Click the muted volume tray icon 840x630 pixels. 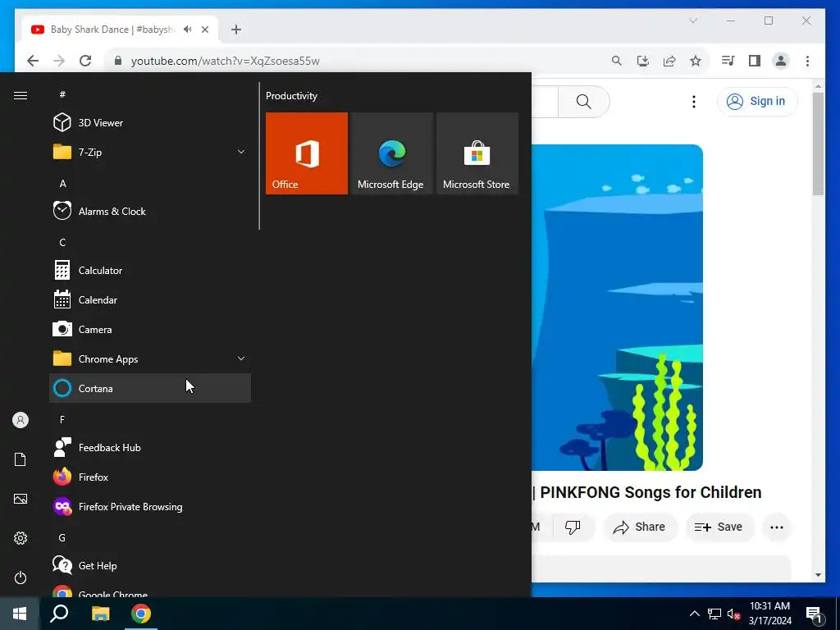734,614
